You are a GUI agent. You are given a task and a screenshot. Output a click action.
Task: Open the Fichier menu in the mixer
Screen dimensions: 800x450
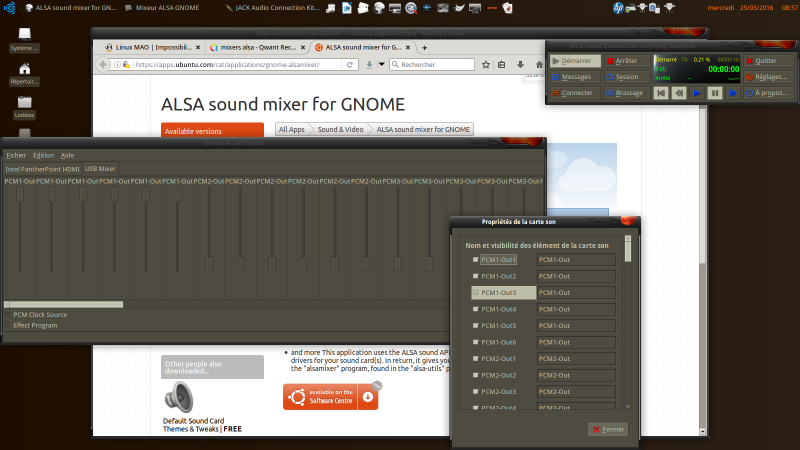16,155
